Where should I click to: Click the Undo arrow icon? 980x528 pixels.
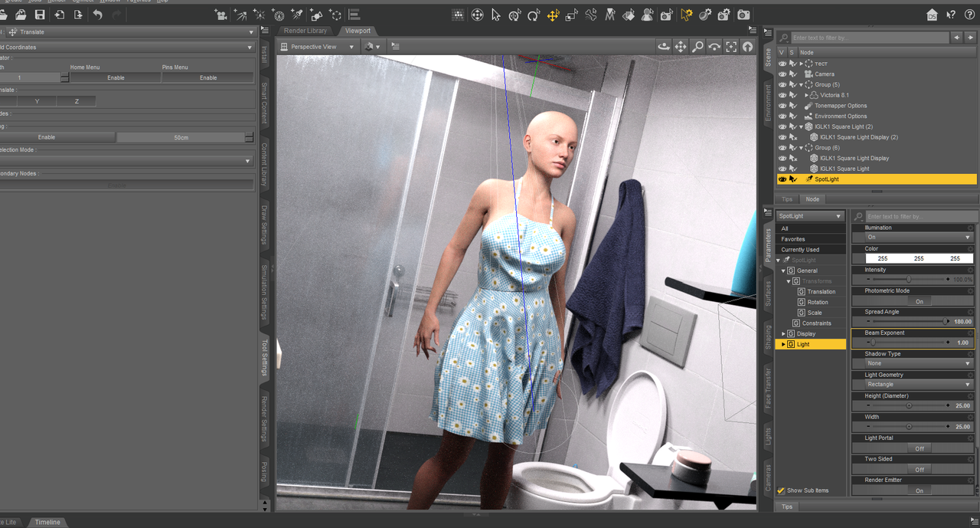pyautogui.click(x=98, y=15)
